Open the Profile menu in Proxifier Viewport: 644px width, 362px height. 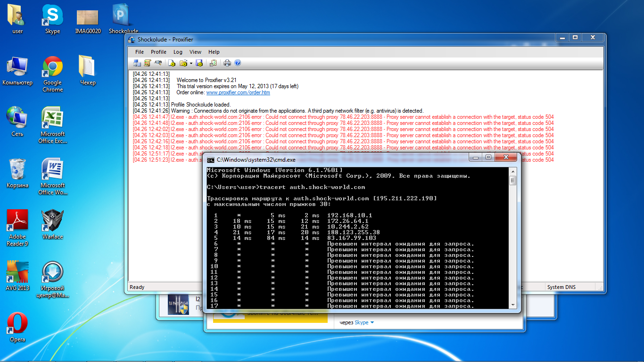(x=158, y=52)
